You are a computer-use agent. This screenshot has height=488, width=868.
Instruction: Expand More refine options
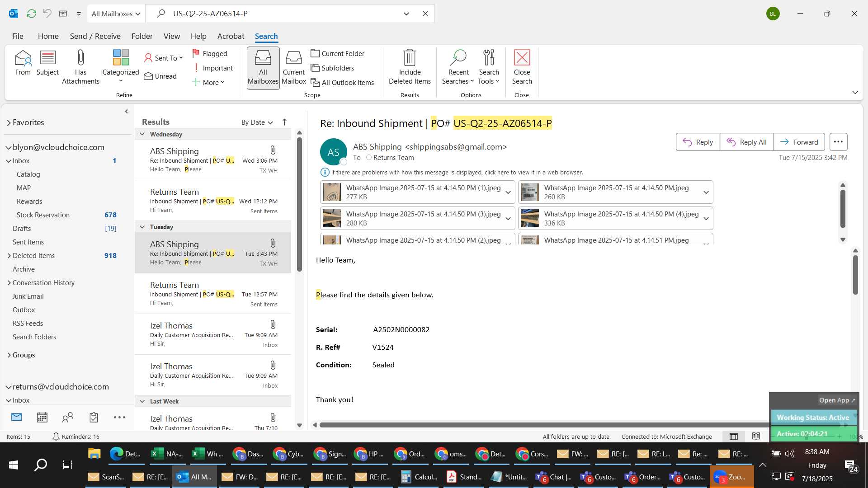[x=208, y=82]
